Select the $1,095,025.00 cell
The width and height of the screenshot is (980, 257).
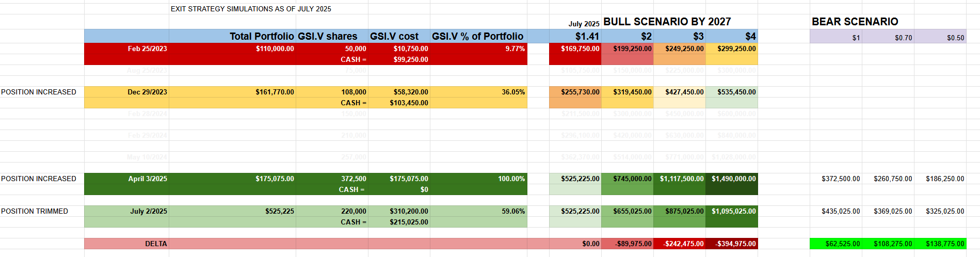click(732, 211)
